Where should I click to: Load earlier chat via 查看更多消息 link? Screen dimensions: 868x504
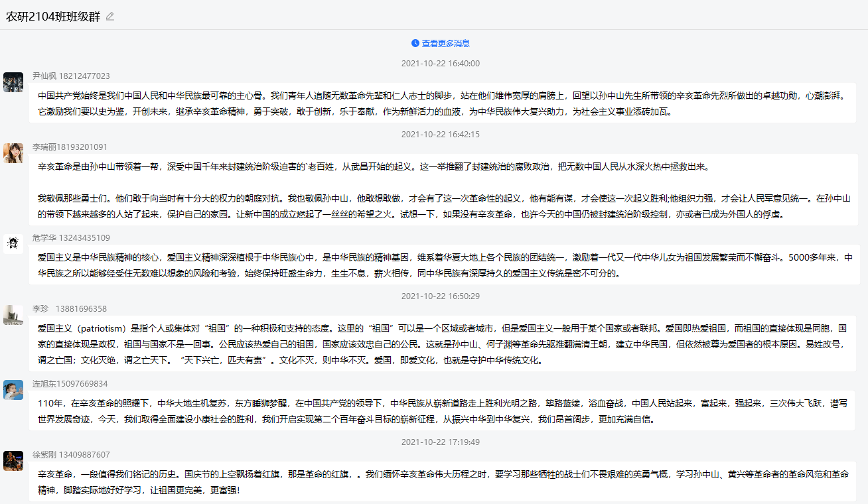point(445,43)
